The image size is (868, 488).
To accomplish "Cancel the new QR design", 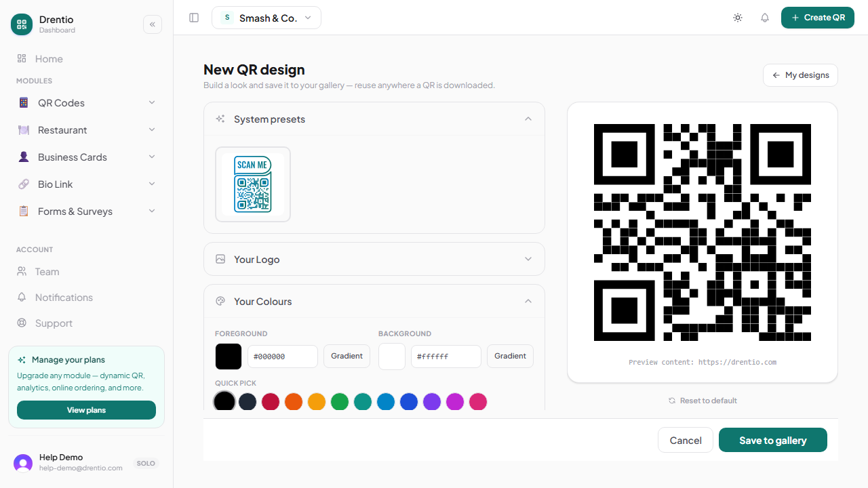I will 686,441.
